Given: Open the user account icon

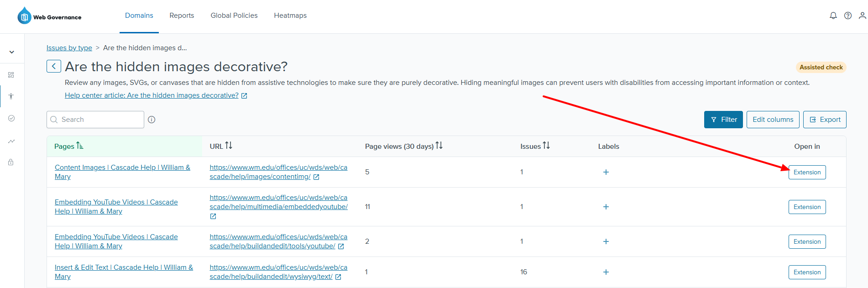Looking at the screenshot, I should click(x=862, y=16).
